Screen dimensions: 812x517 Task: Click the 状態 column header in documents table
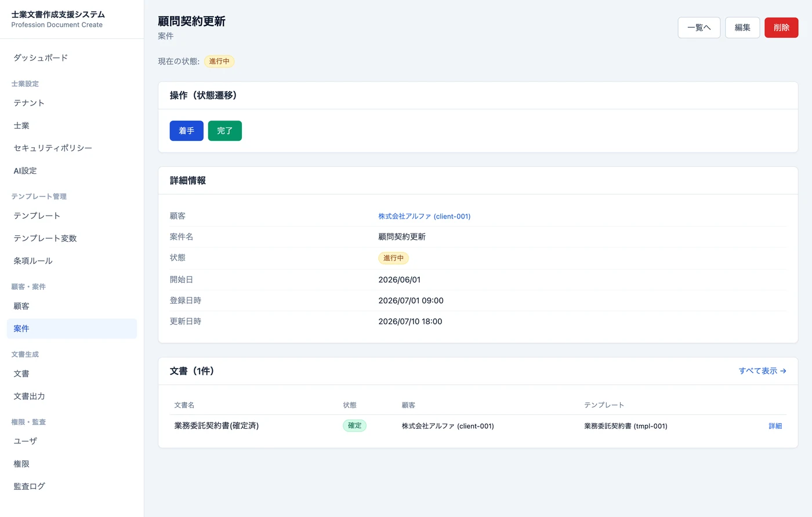[350, 405]
